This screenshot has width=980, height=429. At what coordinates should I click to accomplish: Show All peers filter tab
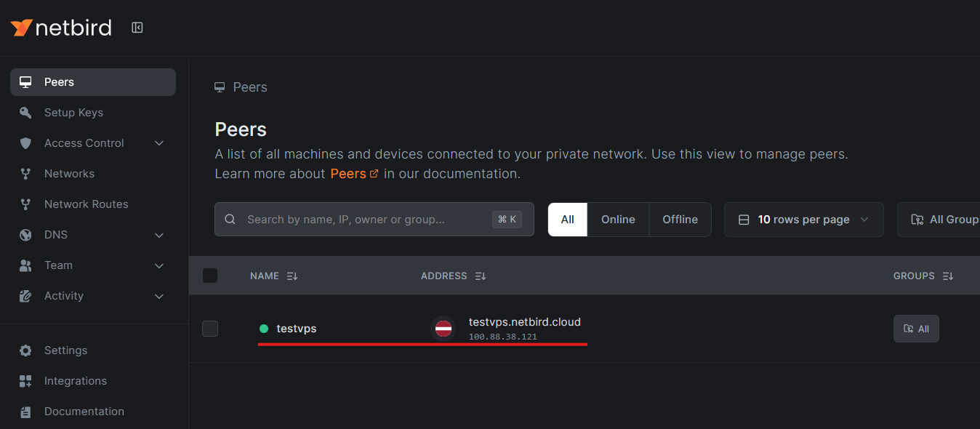(x=568, y=220)
